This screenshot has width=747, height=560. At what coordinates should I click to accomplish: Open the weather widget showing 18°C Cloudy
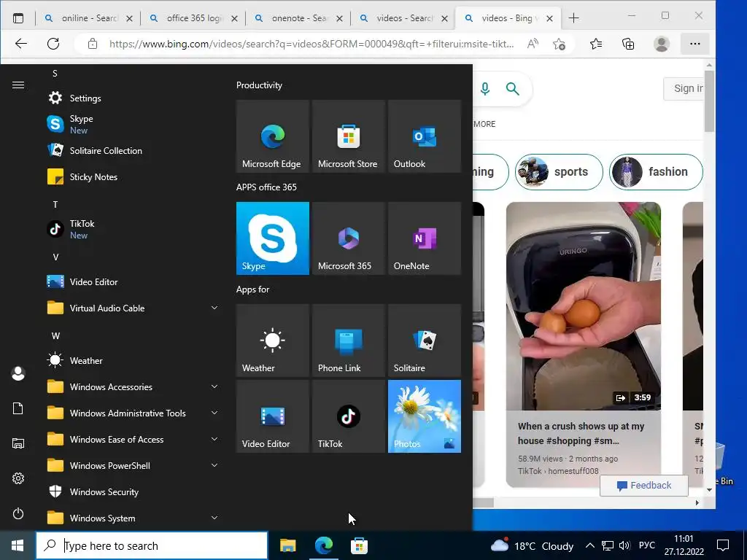(x=532, y=545)
